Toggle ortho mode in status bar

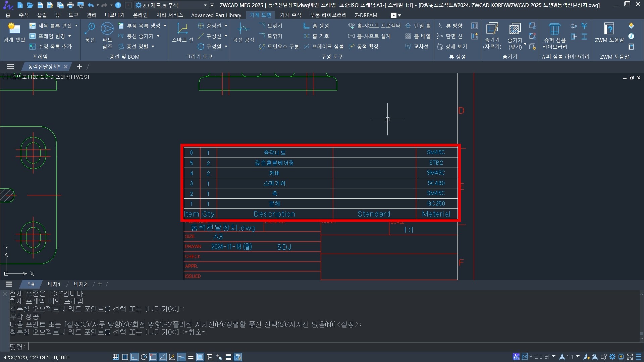click(134, 357)
